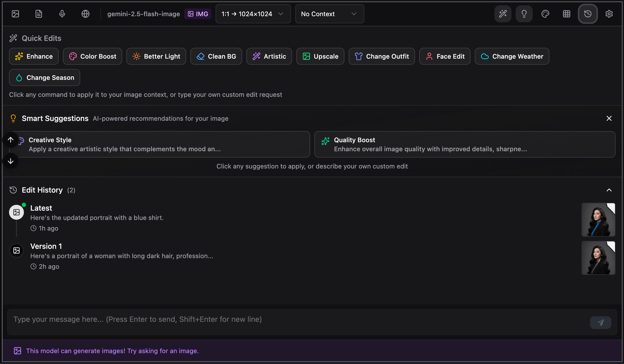Toggle the Smart Suggestions lightbulb button
Screen dimensions: 624x364
coord(524,14)
